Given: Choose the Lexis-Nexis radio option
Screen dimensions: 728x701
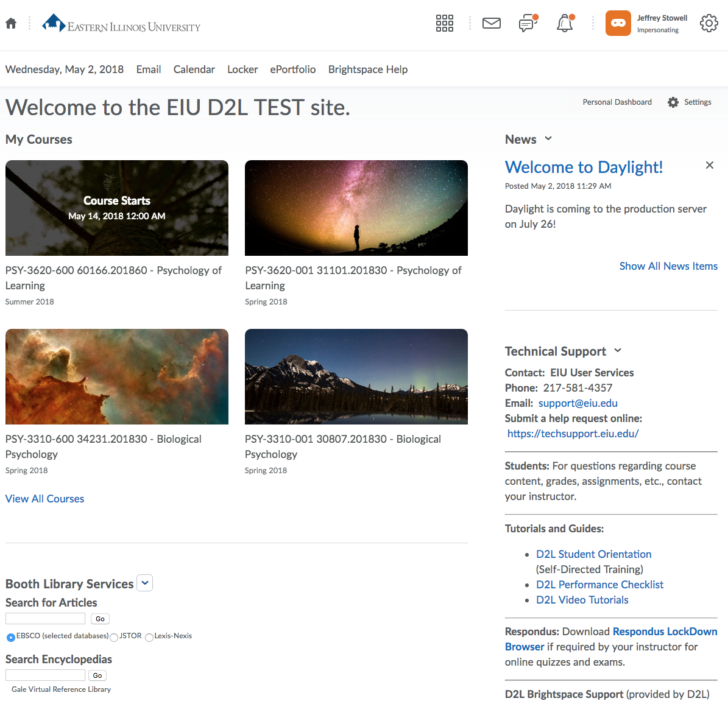Looking at the screenshot, I should (149, 638).
